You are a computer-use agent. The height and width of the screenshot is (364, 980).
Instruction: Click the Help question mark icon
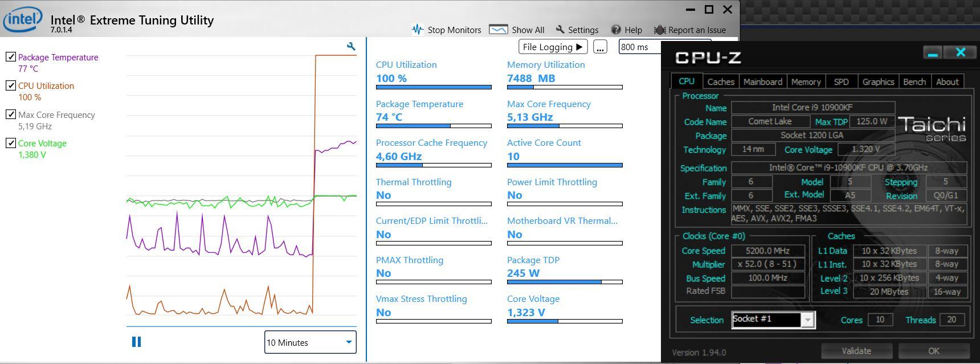pyautogui.click(x=616, y=30)
